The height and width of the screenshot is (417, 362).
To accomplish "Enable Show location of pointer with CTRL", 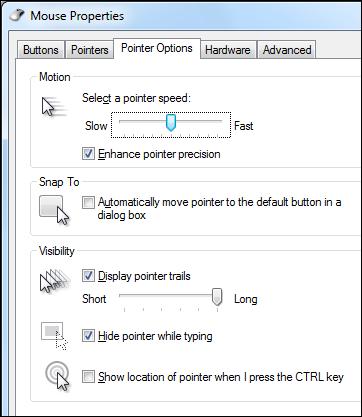I will point(88,377).
